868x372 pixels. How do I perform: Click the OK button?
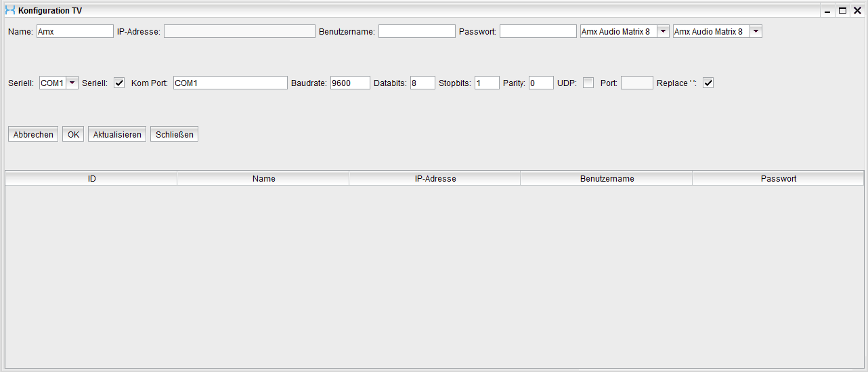(x=73, y=134)
